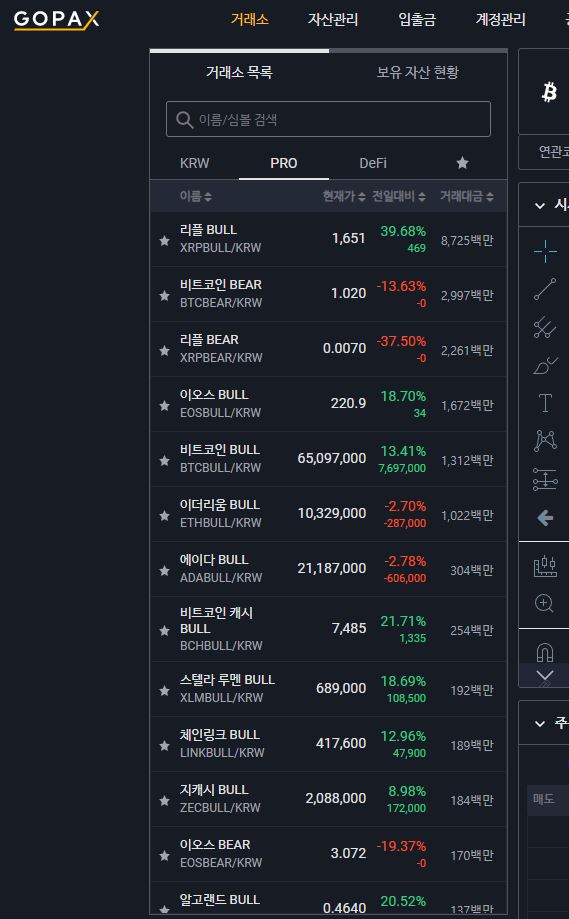Open the 입출금 menu
This screenshot has height=919, width=569.
coord(417,19)
